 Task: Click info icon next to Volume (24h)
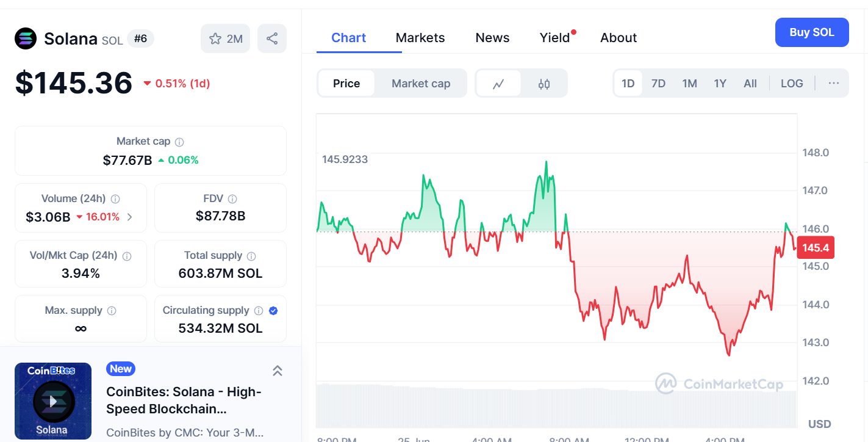pyautogui.click(x=115, y=199)
